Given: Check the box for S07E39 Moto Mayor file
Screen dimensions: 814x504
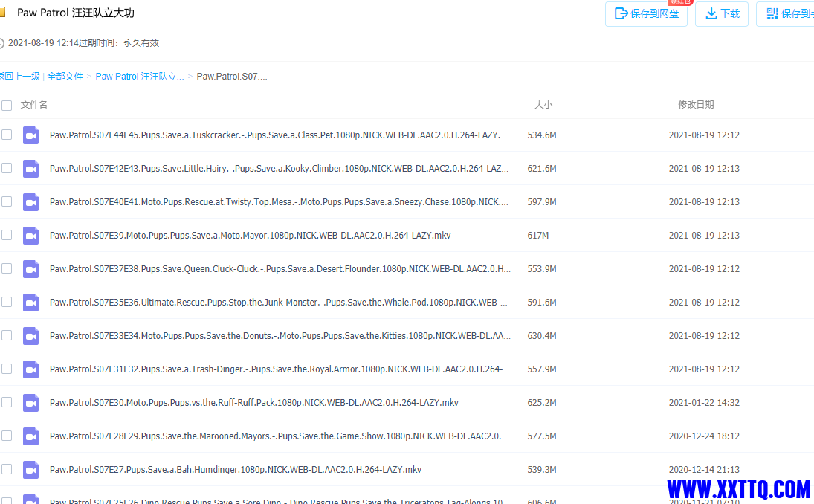Looking at the screenshot, I should [7, 235].
